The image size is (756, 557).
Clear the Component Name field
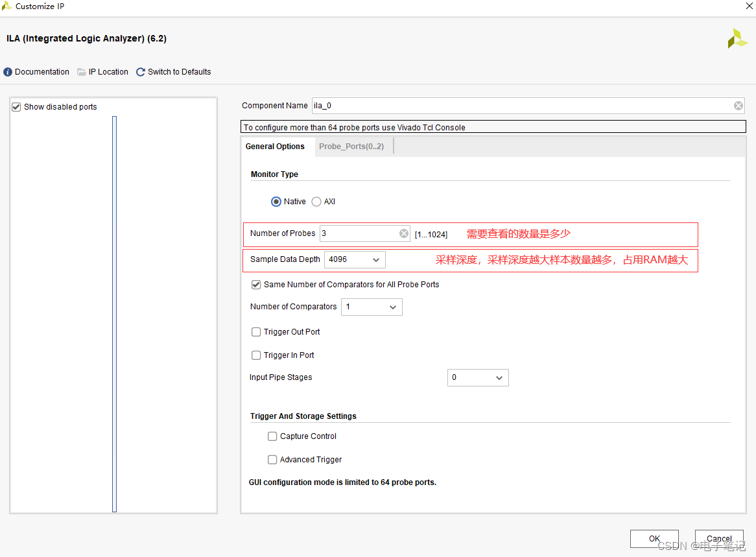click(738, 106)
